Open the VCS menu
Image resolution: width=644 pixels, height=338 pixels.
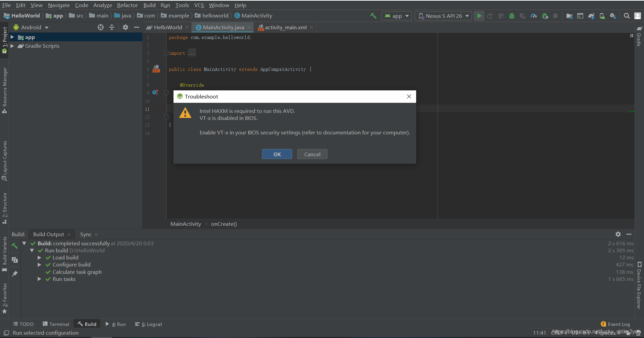coord(199,5)
